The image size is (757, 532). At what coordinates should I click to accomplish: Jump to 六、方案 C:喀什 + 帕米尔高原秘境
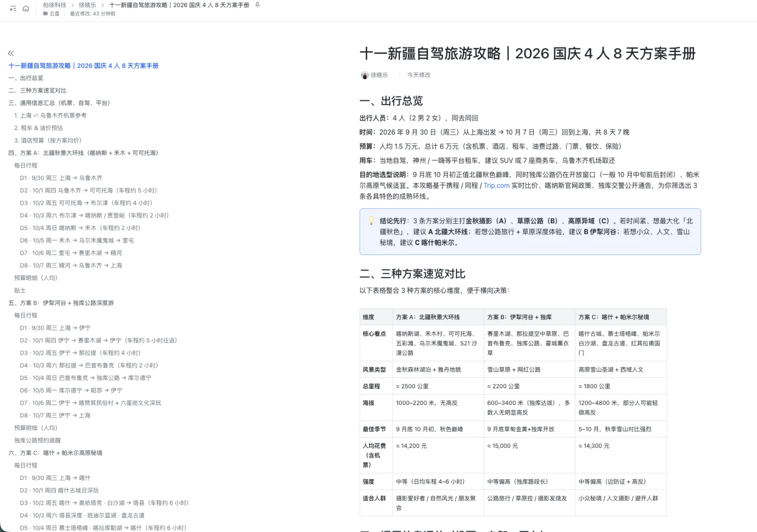coord(55,453)
